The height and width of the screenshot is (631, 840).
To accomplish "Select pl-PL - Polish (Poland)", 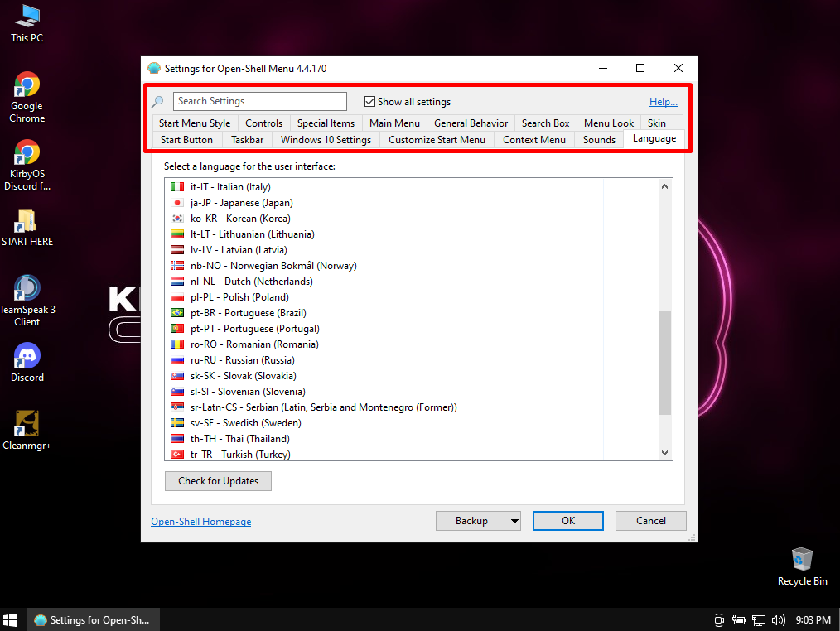I will [x=239, y=297].
